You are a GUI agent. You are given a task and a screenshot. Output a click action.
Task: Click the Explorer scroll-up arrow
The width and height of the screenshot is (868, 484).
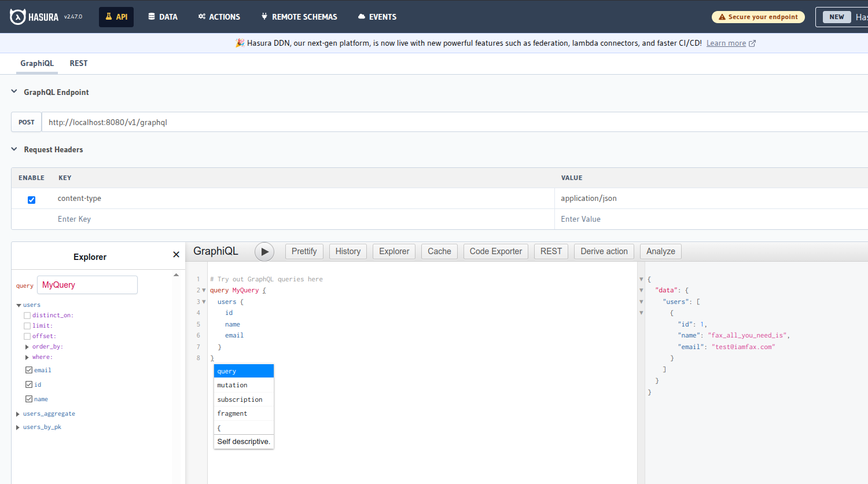(x=176, y=275)
